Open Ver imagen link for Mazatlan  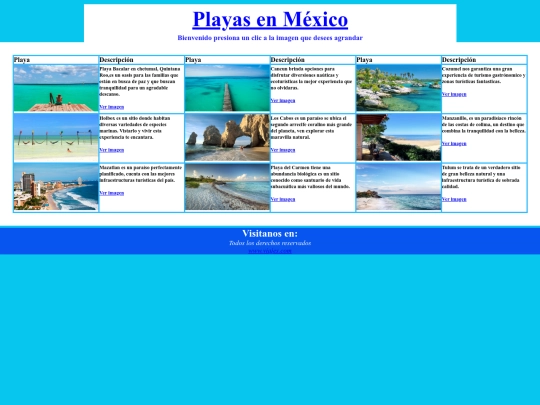point(112,193)
